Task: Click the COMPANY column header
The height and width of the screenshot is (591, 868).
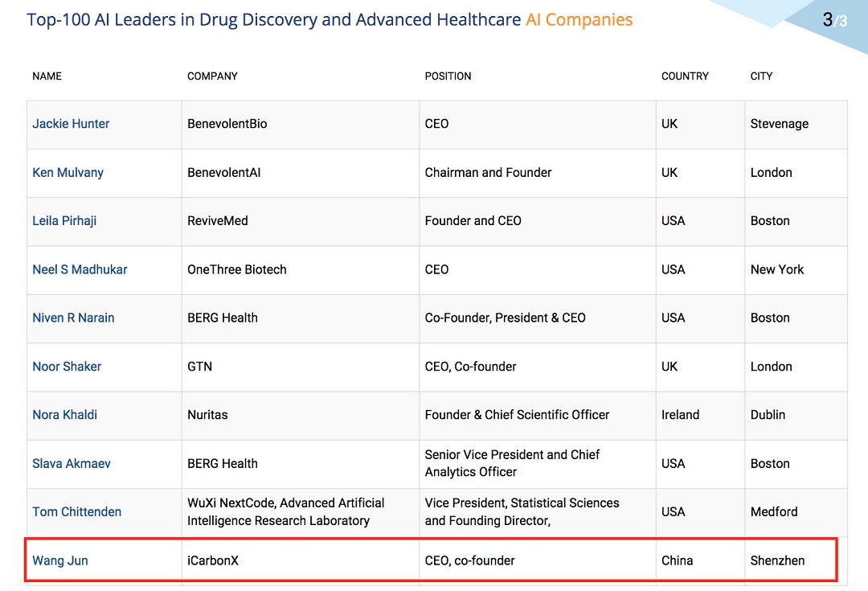Action: [212, 76]
